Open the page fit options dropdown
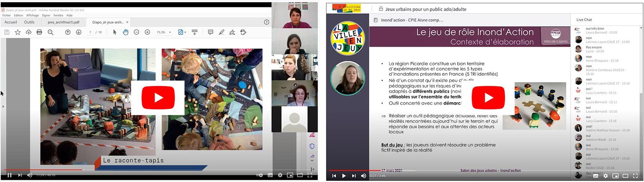 (x=182, y=32)
